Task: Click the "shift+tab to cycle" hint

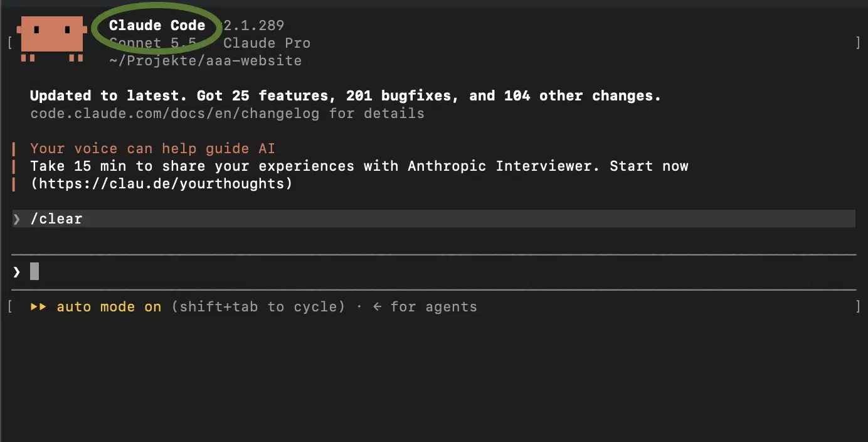Action: 258,307
